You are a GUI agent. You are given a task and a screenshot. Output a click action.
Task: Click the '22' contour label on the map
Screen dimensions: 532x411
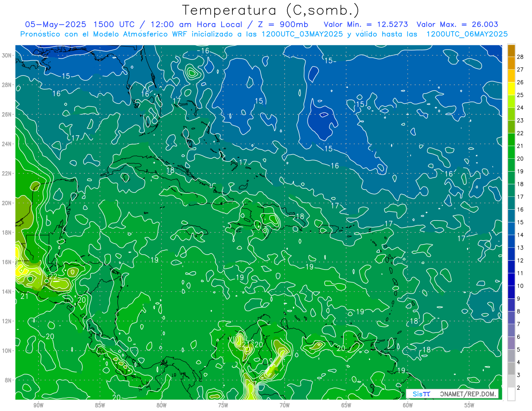pos(53,277)
